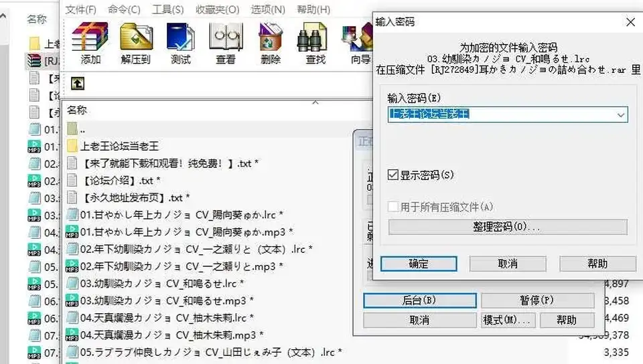
Task: Select 03.幼馴染カノジョ CV_和鳴るせ.lrc file
Action: pyautogui.click(x=155, y=283)
